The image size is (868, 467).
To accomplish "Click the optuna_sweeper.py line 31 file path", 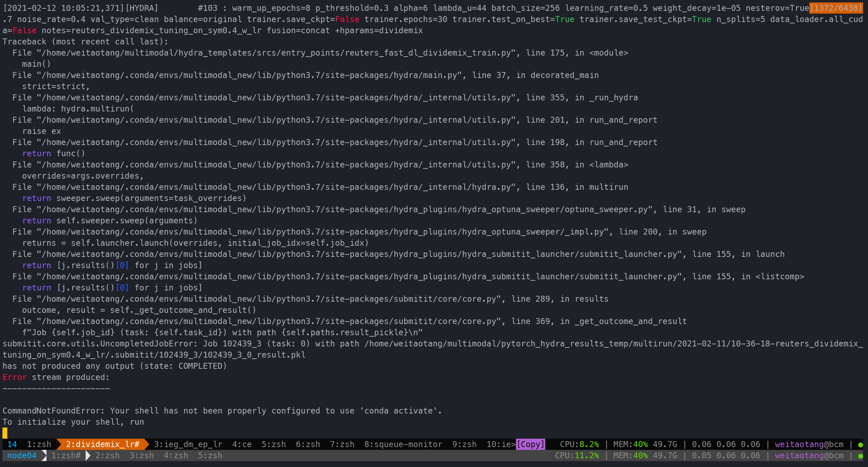I will click(344, 209).
